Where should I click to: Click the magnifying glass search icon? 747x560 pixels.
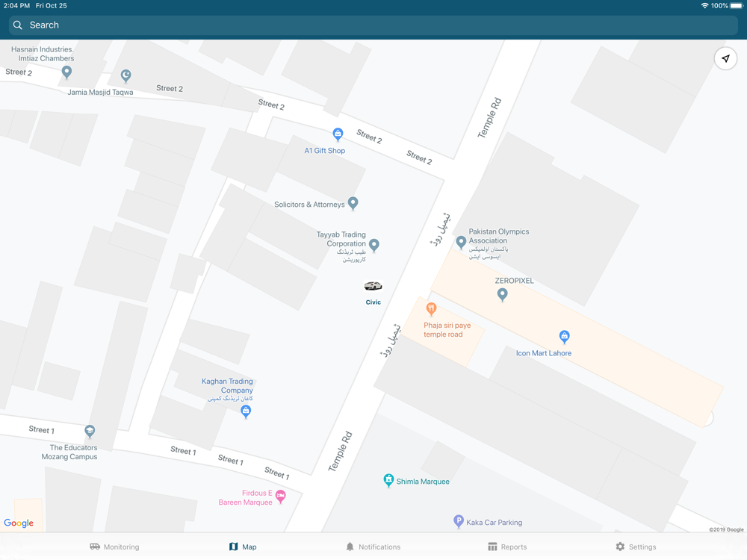coord(18,25)
